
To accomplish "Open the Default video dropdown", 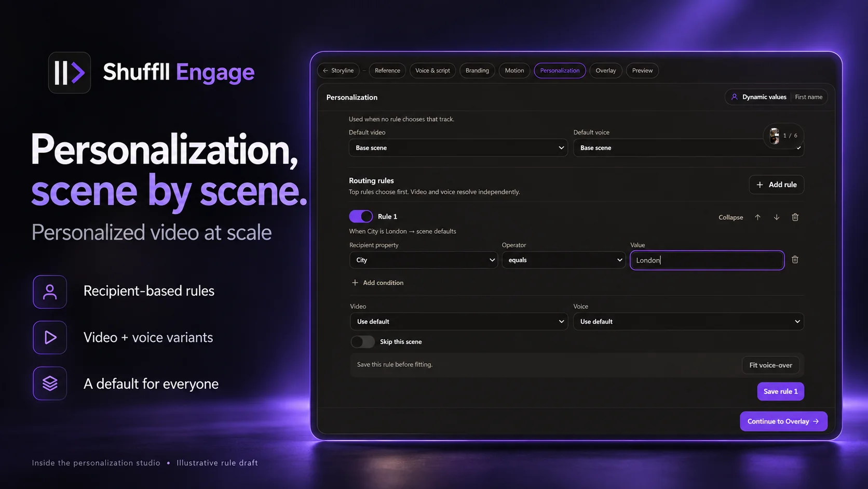I will click(458, 148).
